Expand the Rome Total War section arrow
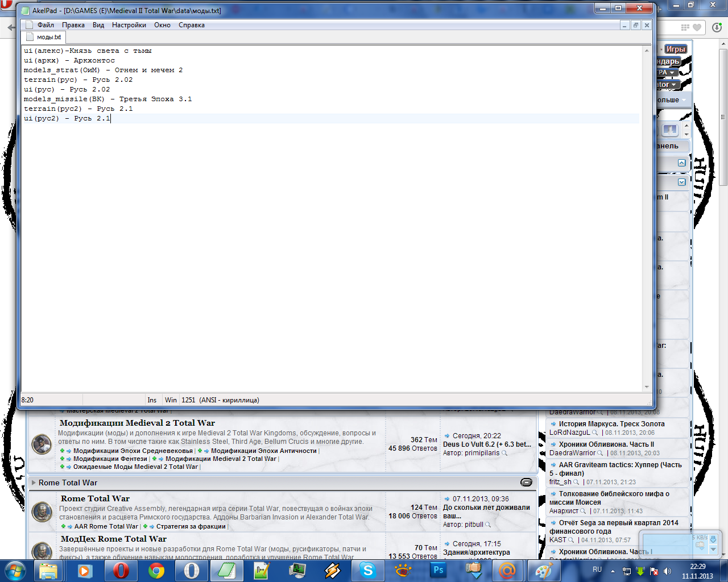 (x=34, y=483)
